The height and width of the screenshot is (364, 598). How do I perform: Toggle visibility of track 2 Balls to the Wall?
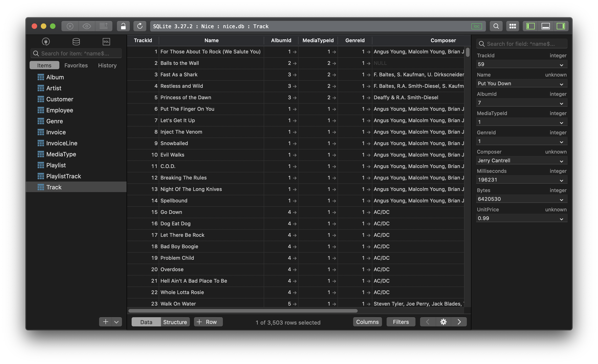pos(133,62)
